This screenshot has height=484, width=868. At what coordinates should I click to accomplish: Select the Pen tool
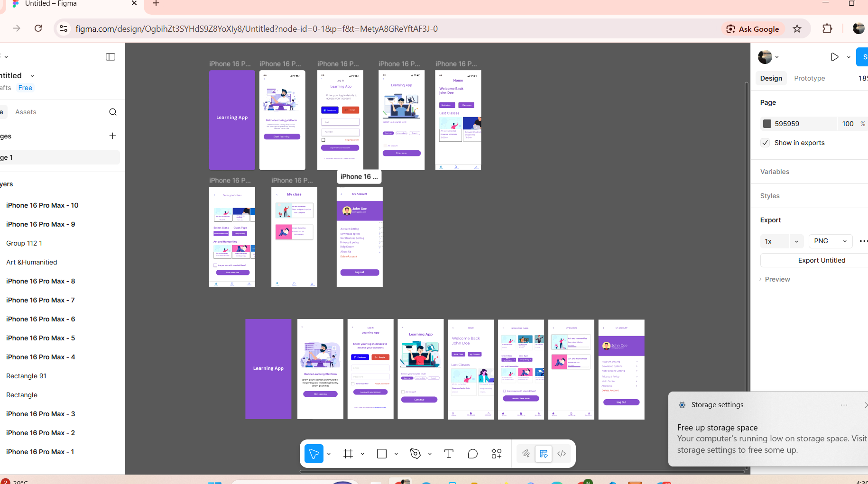[416, 454]
